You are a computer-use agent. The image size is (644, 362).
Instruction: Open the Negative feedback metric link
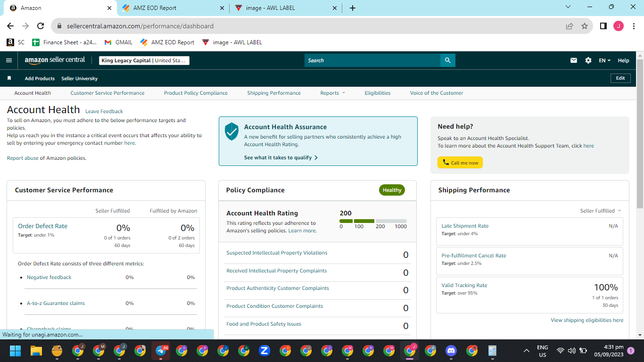point(49,277)
